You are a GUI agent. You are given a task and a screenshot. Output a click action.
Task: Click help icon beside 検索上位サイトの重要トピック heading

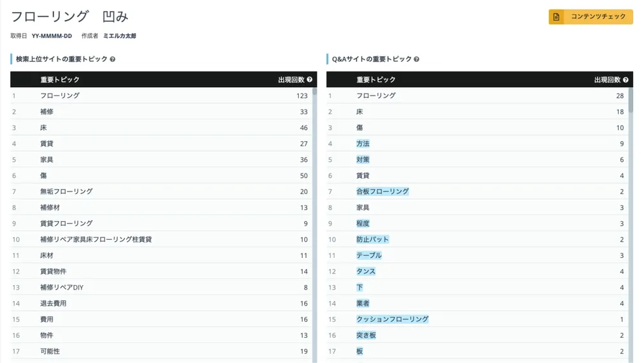pyautogui.click(x=113, y=59)
